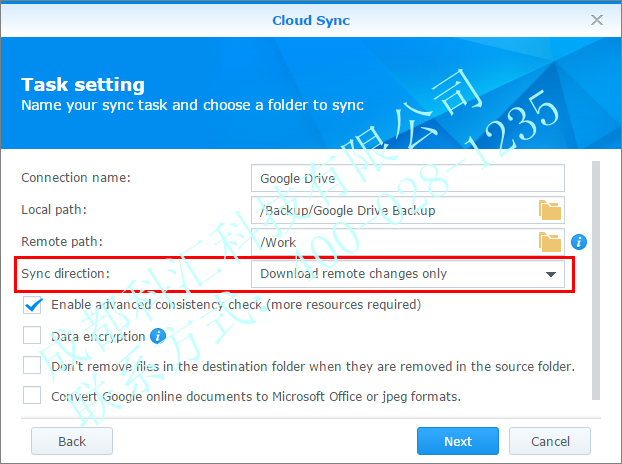
Task: Click Download remote changes only combo box
Action: click(x=395, y=274)
